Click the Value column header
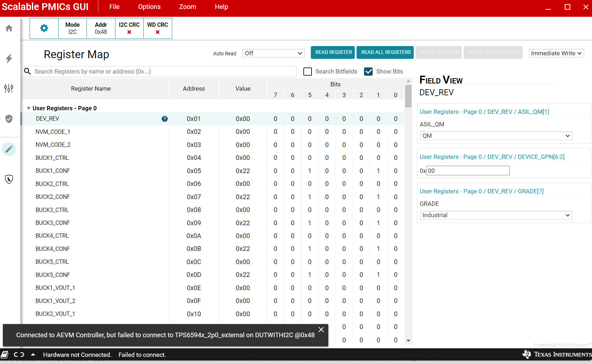 pos(243,89)
